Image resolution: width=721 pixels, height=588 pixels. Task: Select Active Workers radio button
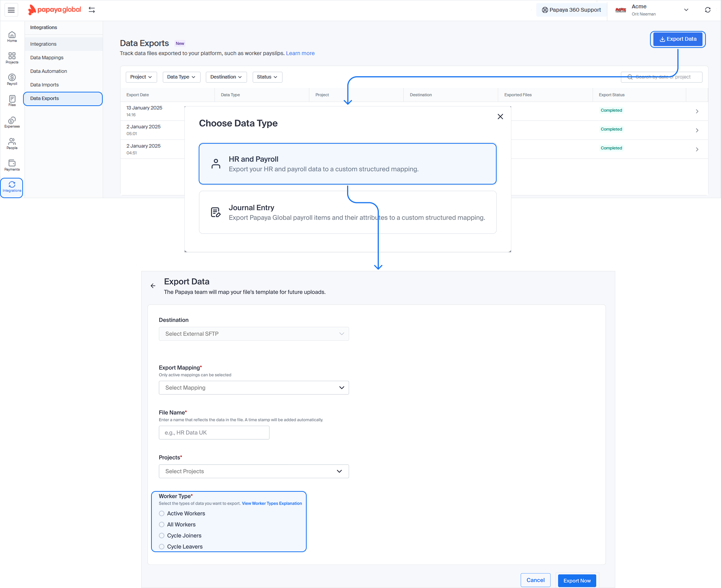point(162,514)
